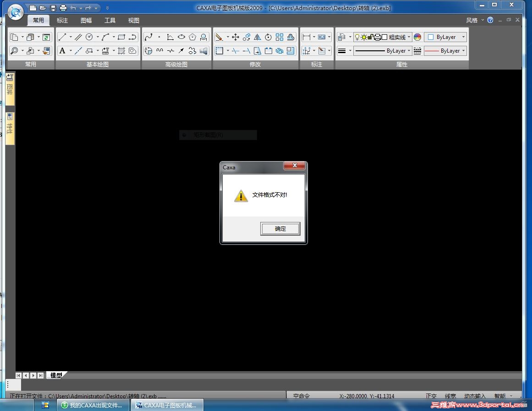Select the Parallel lines tool
The width and height of the screenshot is (532, 411).
[78, 37]
